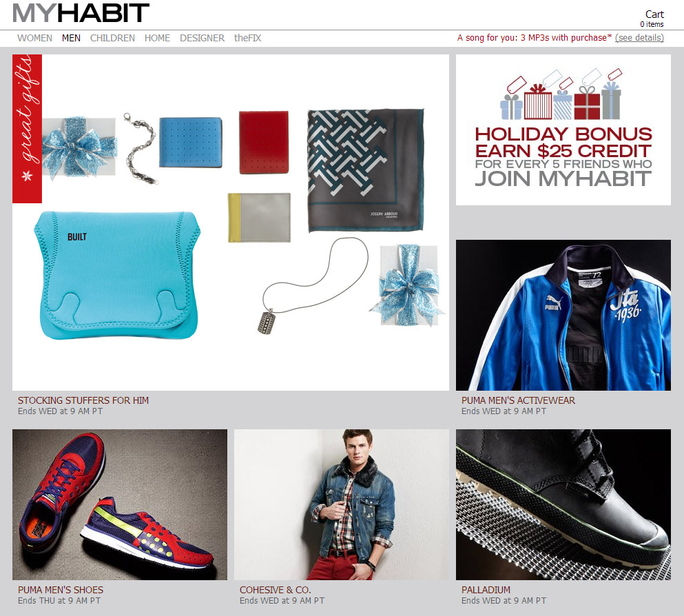Go to the HOME category
This screenshot has height=616, width=684.
click(x=158, y=38)
